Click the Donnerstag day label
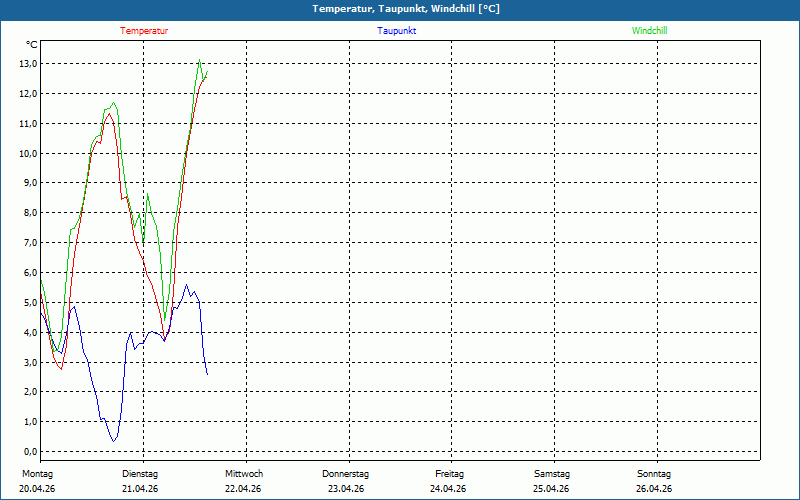Screen dimensions: 800x500 [x=345, y=474]
